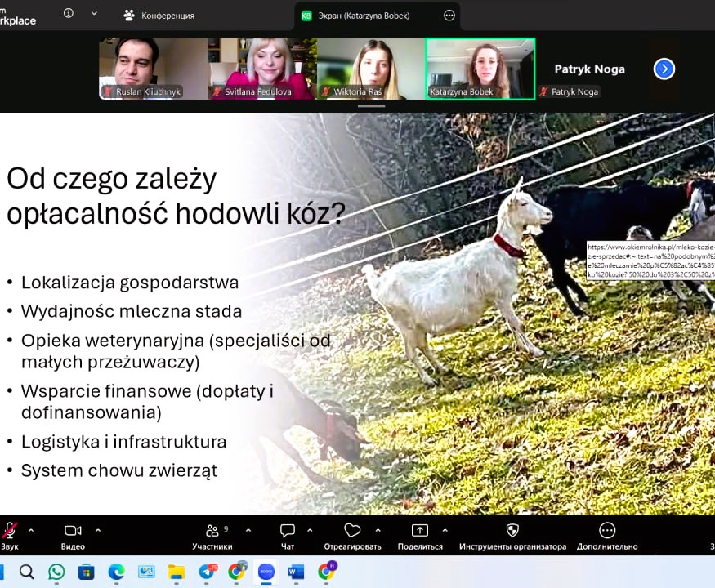Click the meeting info icon
715x588 pixels.
[x=69, y=14]
